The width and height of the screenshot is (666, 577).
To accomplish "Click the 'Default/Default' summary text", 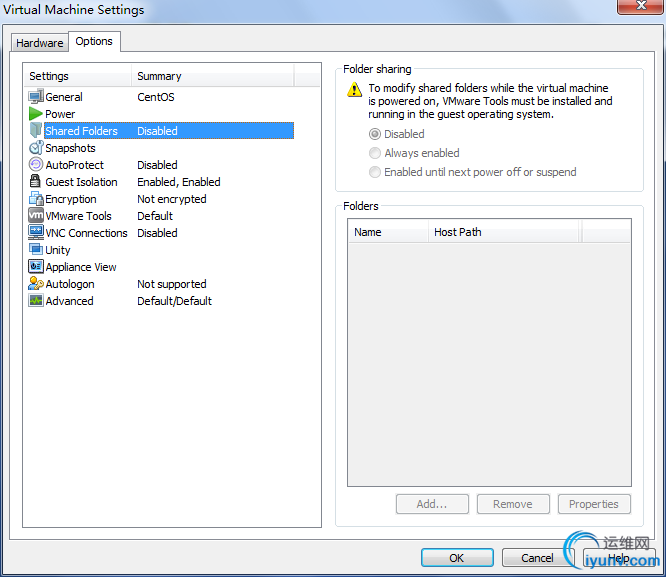I will coord(174,301).
